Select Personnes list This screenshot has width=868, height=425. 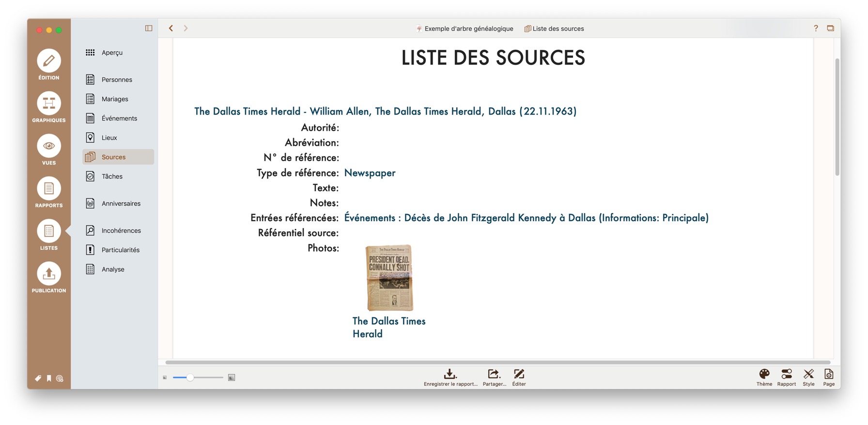click(118, 79)
